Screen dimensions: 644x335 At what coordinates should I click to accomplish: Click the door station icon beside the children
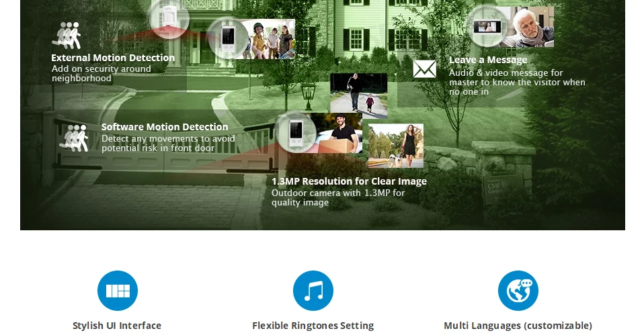(227, 38)
